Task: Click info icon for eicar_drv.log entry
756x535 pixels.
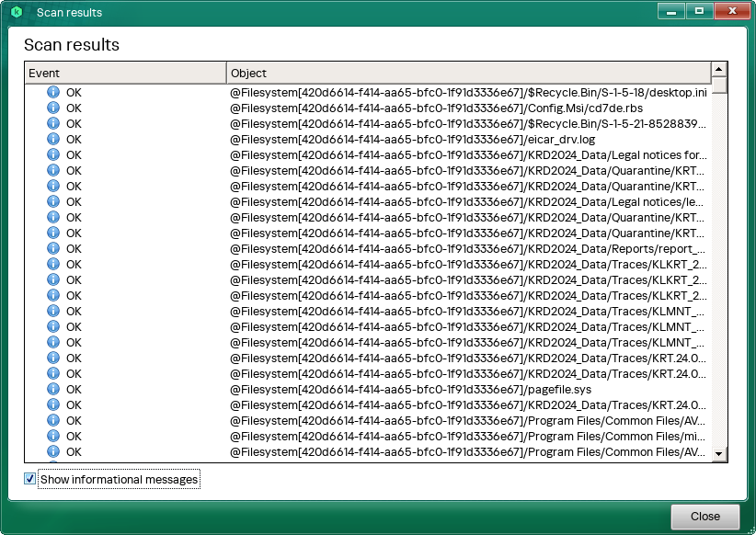Action: click(x=53, y=139)
